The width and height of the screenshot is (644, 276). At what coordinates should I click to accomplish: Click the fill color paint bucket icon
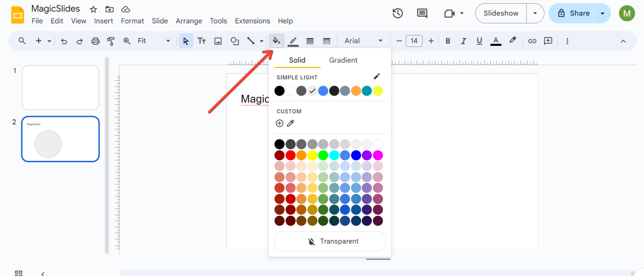(276, 41)
